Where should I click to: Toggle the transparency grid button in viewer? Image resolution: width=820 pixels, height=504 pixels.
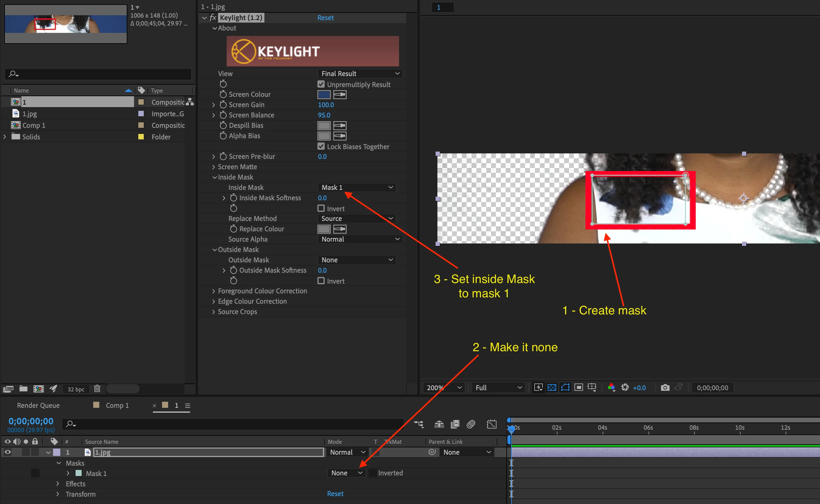click(552, 387)
